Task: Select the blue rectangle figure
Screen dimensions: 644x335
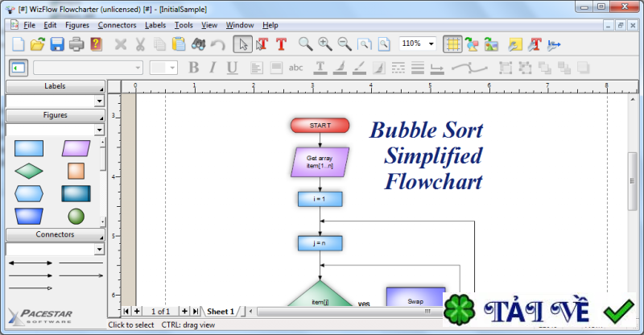Action: pyautogui.click(x=29, y=148)
